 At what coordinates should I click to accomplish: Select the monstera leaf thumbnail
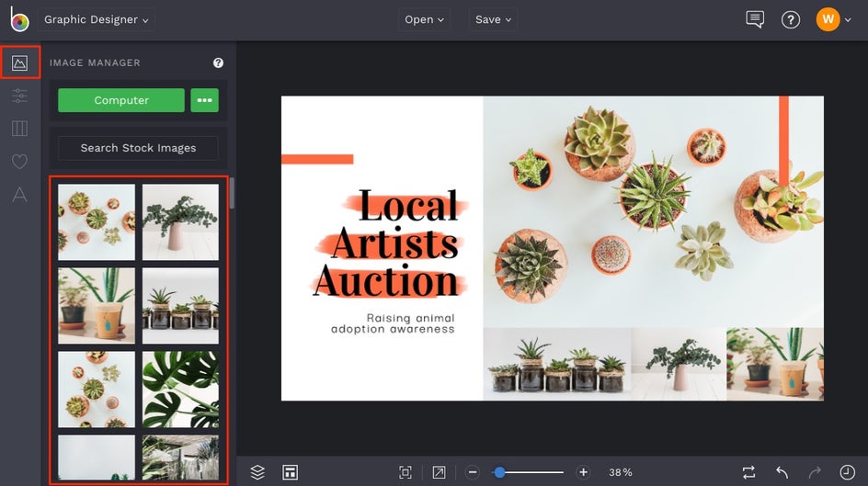click(180, 390)
